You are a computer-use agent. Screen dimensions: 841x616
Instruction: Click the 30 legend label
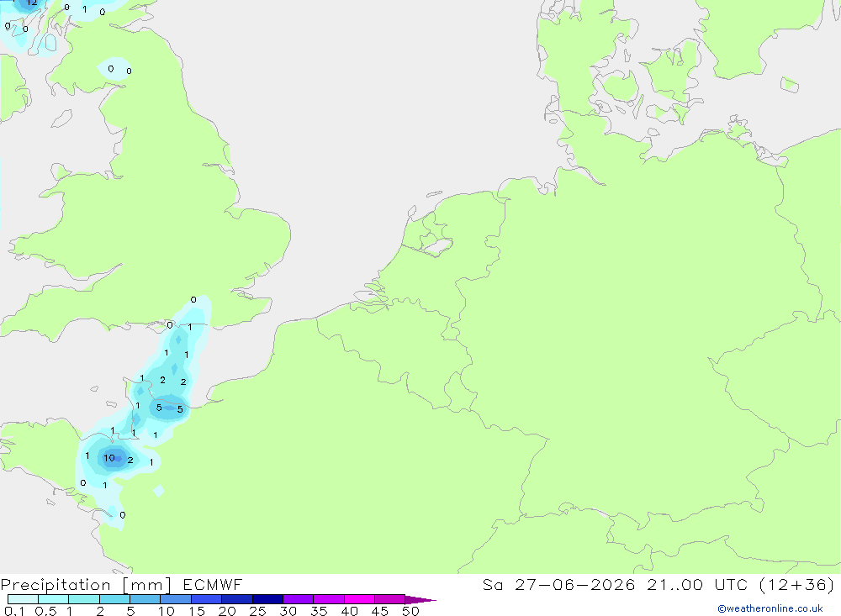point(288,611)
